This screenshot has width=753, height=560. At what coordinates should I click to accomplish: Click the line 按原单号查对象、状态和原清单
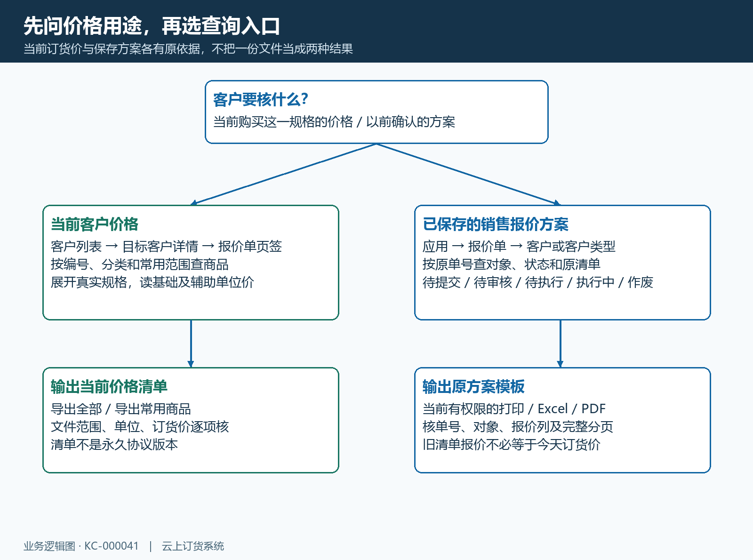point(512,264)
